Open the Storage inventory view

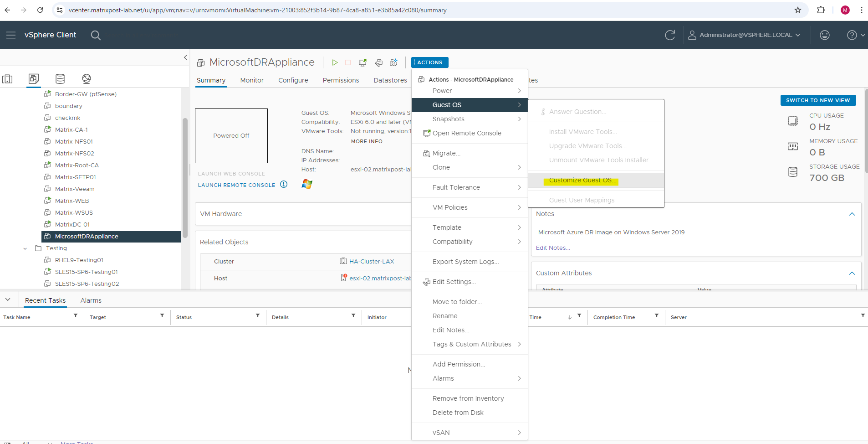tap(60, 79)
